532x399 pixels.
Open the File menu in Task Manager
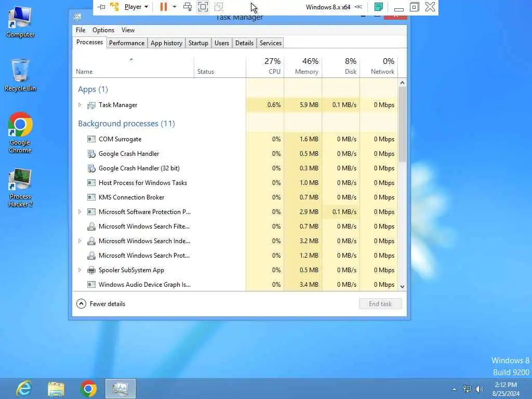coord(81,30)
